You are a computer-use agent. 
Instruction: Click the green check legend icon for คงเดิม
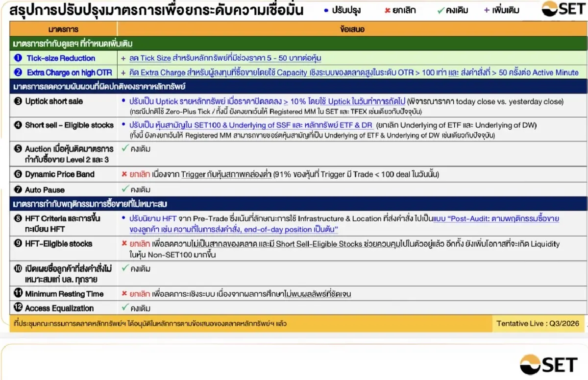tap(441, 10)
